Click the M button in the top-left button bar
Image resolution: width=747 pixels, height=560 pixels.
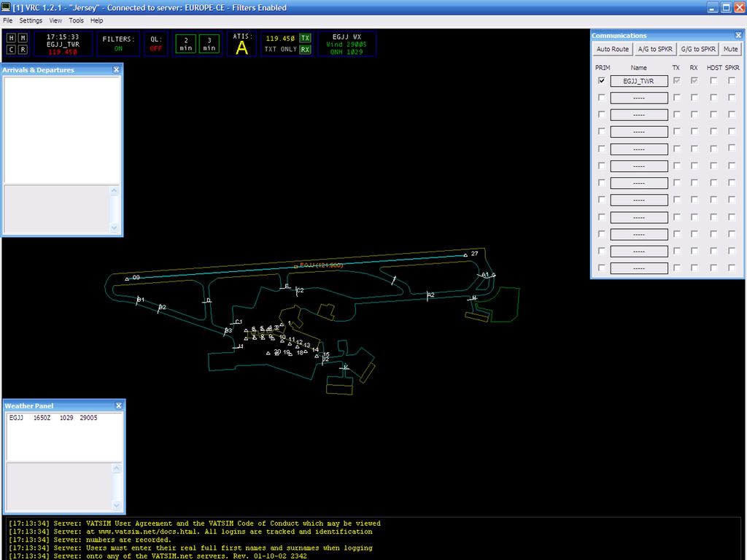(x=23, y=38)
